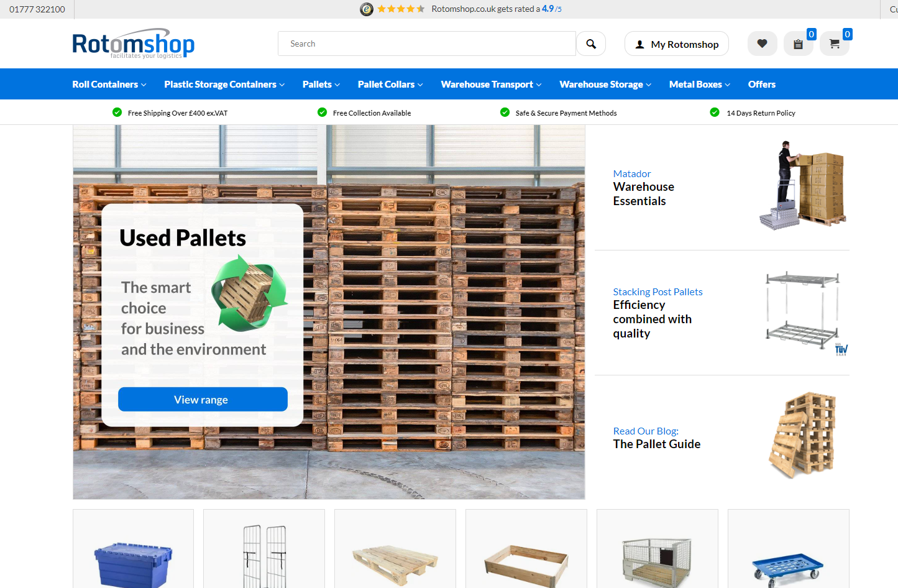898x588 pixels.
Task: Expand the Warehouse Transport dropdown
Action: [491, 84]
